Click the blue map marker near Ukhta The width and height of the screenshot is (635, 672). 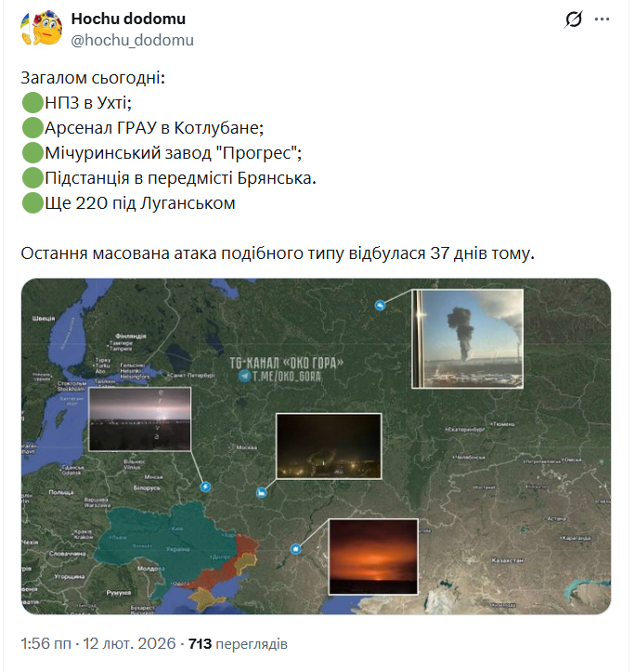pos(381,305)
